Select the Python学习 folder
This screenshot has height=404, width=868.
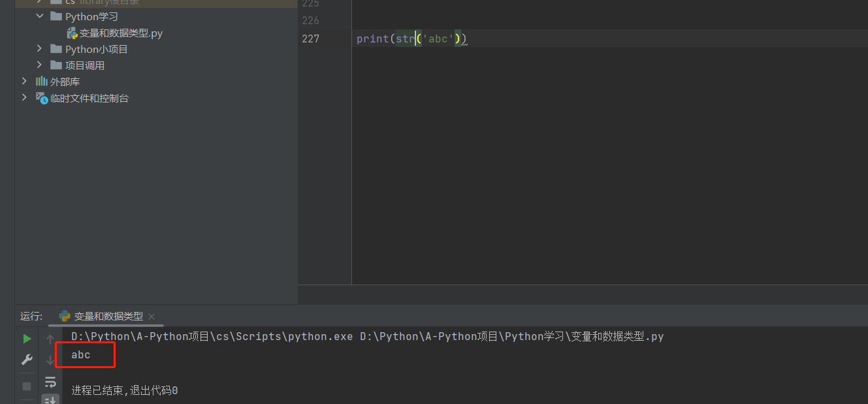[91, 16]
